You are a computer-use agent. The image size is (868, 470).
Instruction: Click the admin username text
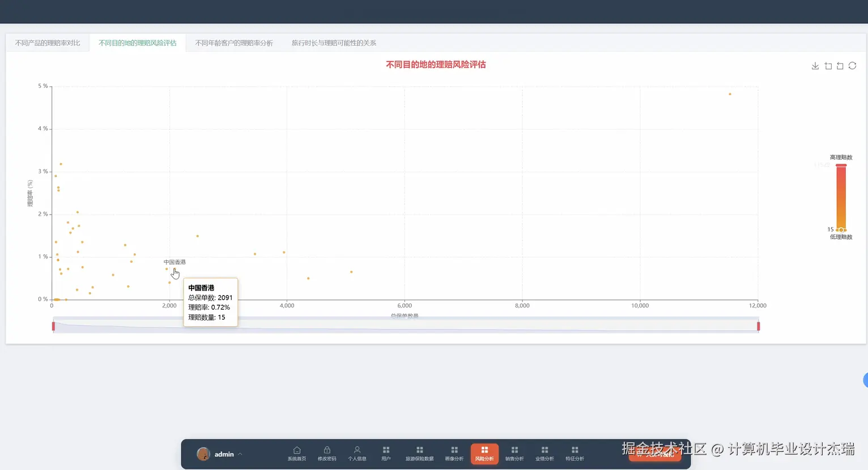click(224, 454)
